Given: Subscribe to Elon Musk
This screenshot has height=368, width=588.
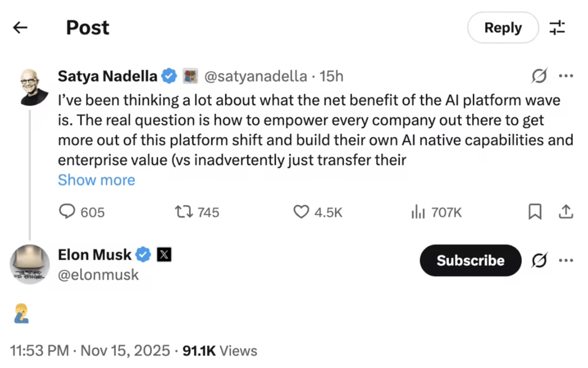Looking at the screenshot, I should tap(470, 260).
